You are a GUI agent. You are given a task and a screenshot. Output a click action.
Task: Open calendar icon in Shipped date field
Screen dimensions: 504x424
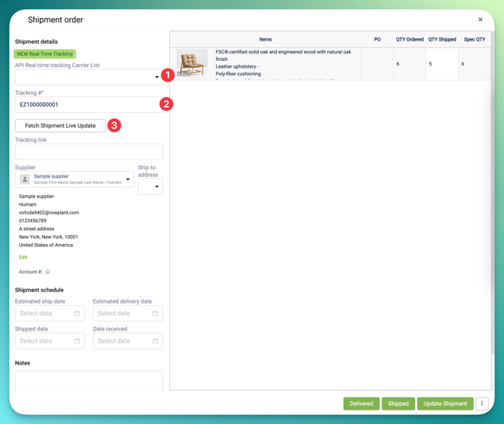click(x=77, y=341)
